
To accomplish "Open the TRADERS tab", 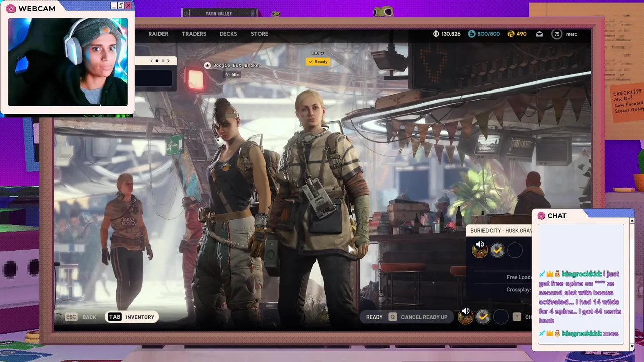I will pyautogui.click(x=194, y=34).
